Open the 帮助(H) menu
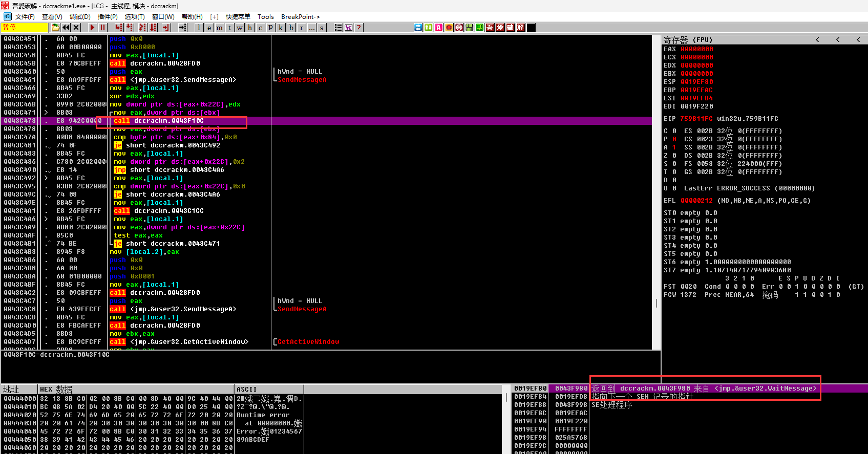The image size is (868, 454). pyautogui.click(x=192, y=17)
